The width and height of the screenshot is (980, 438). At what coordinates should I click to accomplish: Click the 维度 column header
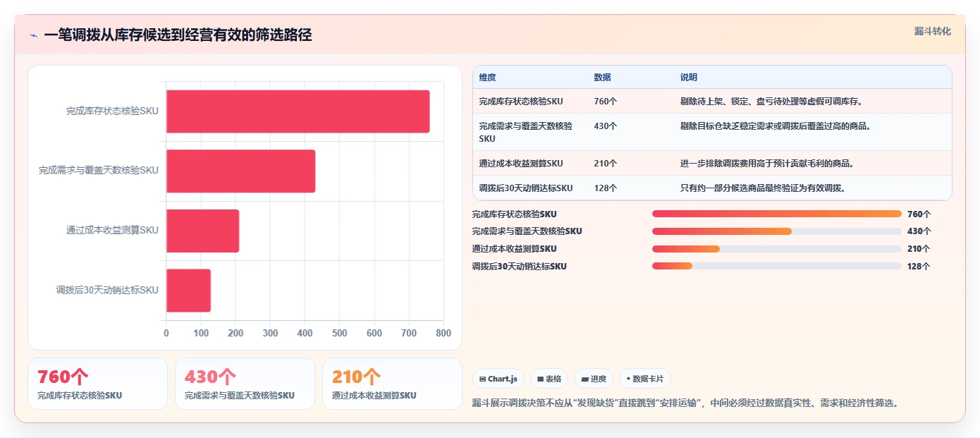click(487, 78)
